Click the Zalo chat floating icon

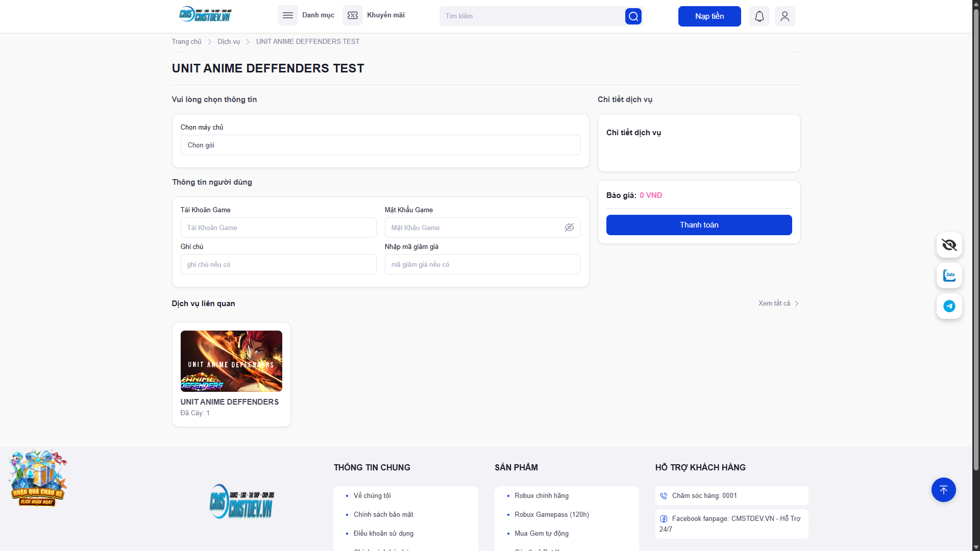tap(949, 275)
